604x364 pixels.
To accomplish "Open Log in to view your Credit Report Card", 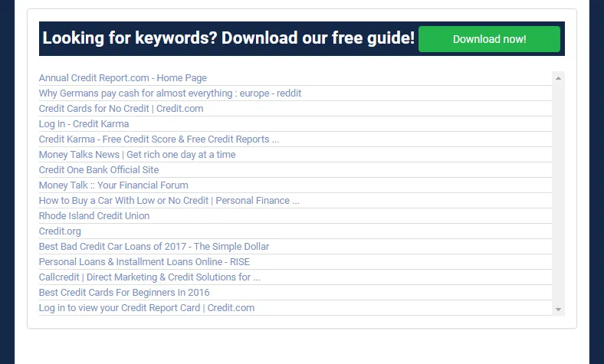I will tap(146, 308).
